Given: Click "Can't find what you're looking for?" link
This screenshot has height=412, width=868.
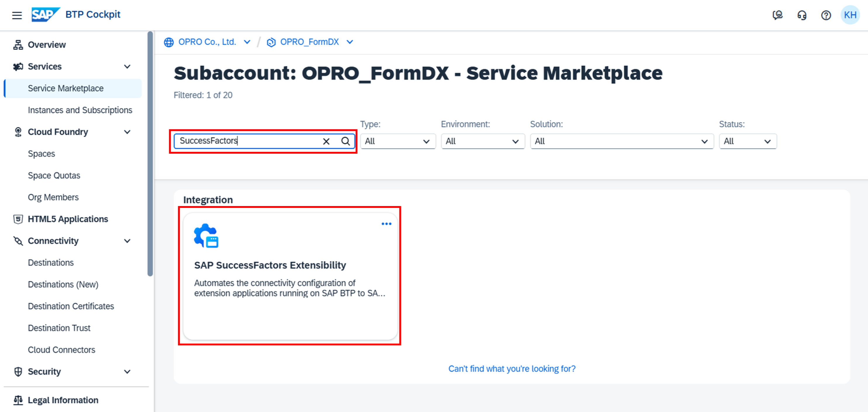Looking at the screenshot, I should 511,368.
